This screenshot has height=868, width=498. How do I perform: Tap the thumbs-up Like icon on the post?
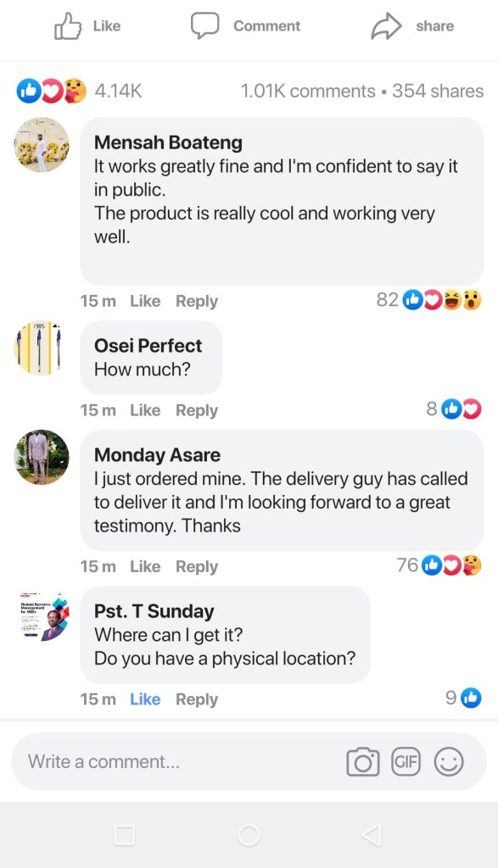68,26
